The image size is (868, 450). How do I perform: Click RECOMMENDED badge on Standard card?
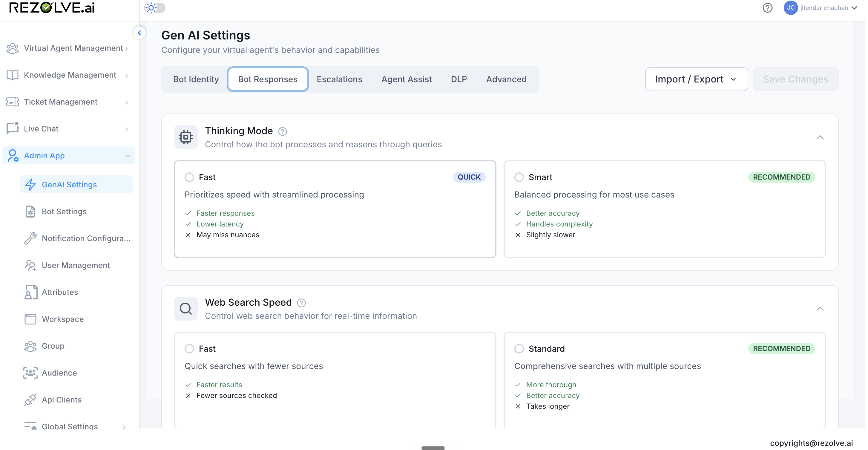[x=781, y=349]
